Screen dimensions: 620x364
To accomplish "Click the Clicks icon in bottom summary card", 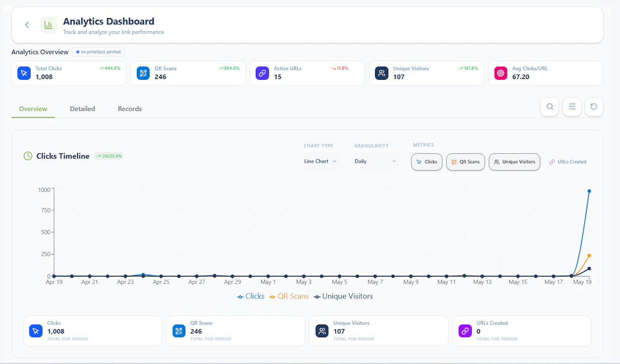I will [36, 331].
